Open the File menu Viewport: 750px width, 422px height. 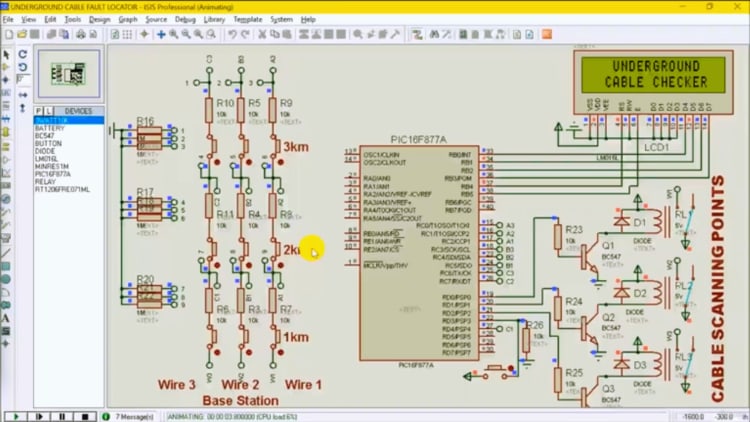[x=8, y=20]
